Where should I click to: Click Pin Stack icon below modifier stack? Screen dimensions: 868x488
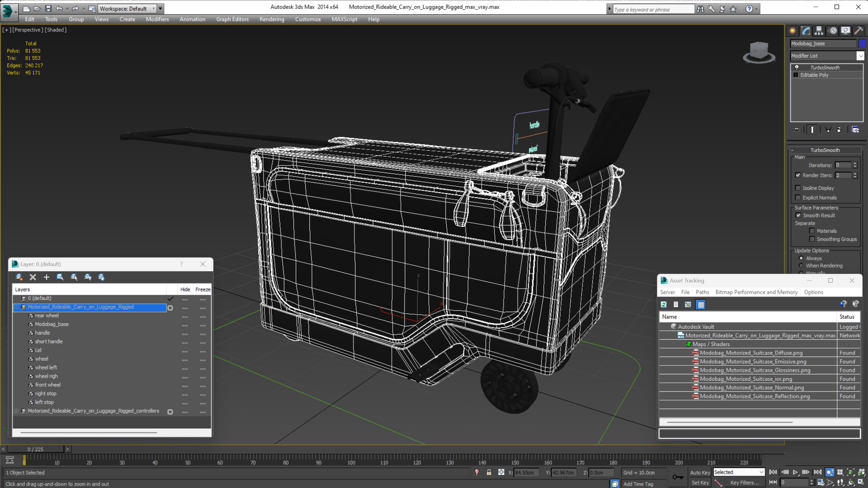click(x=796, y=129)
